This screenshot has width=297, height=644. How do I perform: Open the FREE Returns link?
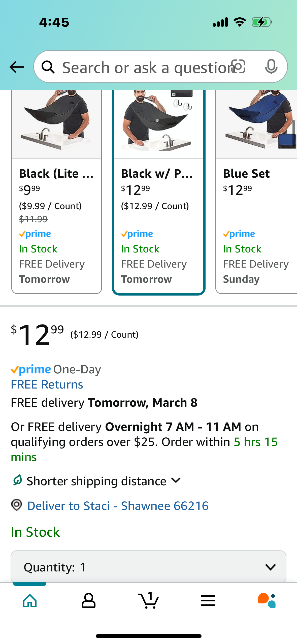pos(47,384)
